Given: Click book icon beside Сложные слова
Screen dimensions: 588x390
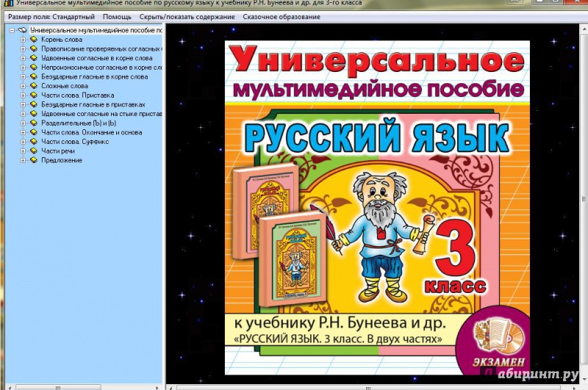Looking at the screenshot, I should 34,86.
